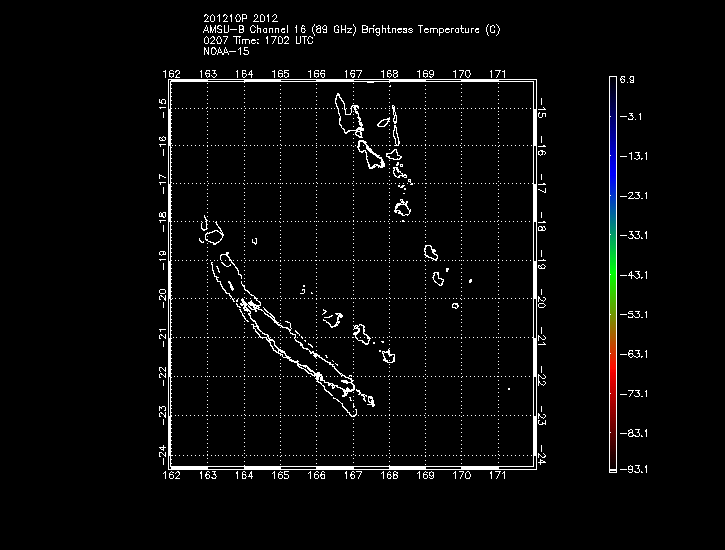
Task: Click the -43.1 color scale label
Action: click(634, 275)
